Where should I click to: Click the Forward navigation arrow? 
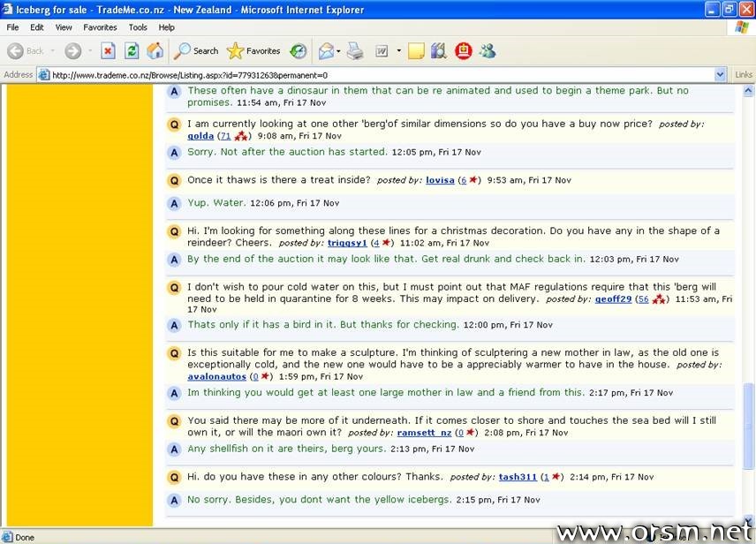click(x=72, y=50)
